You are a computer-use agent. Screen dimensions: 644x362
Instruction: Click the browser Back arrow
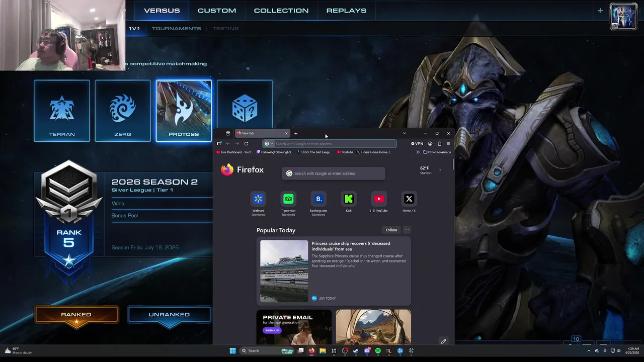228,144
